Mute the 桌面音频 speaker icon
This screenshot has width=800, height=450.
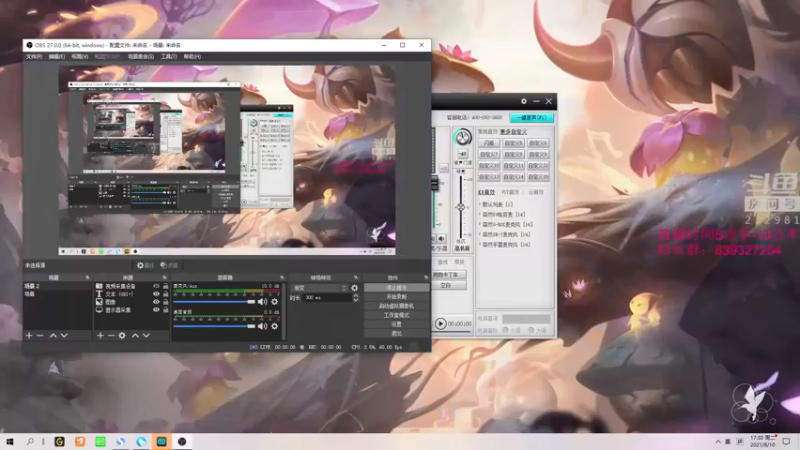262,326
